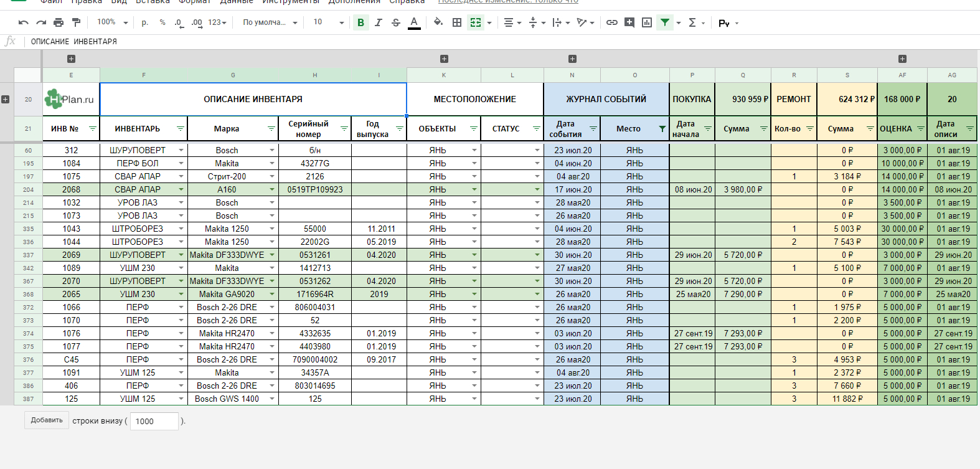Viewport: 980px width, 469px height.
Task: Expand column group above column K
Action: point(444,59)
